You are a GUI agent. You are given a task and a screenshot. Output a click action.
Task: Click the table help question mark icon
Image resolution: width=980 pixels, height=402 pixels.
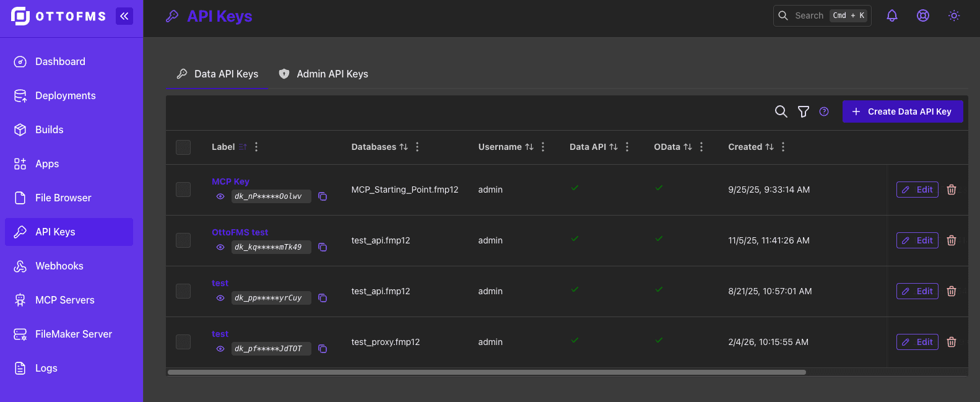[x=824, y=111]
